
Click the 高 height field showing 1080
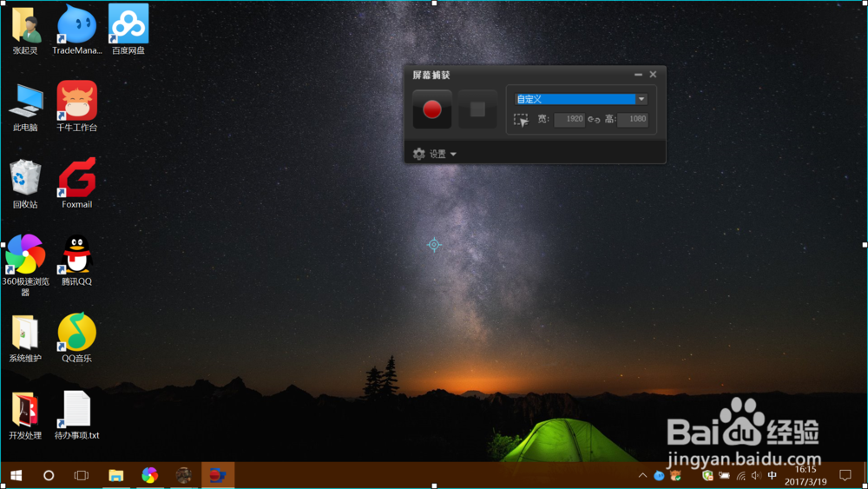tap(632, 119)
